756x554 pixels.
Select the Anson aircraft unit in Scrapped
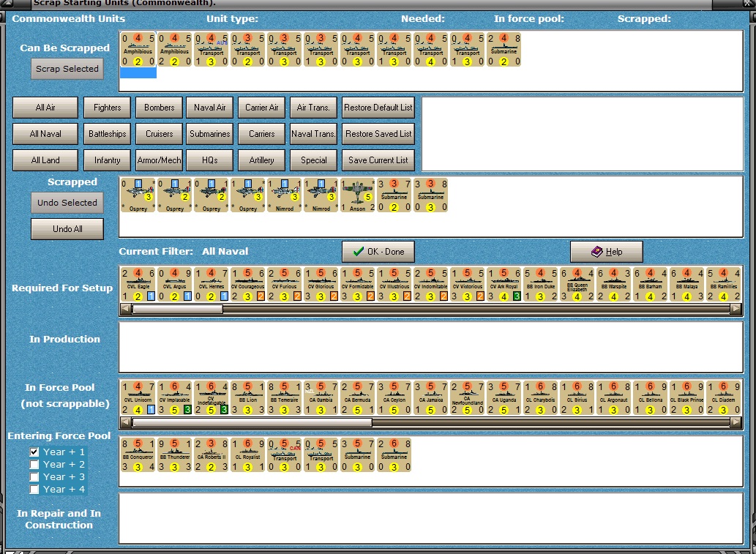(357, 195)
